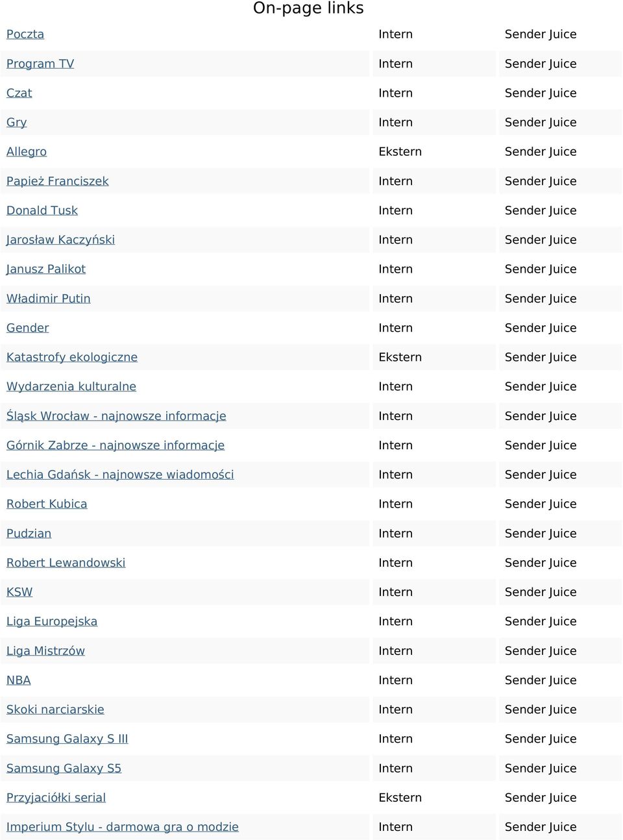Click the Liga Mistrzów link
The image size is (623, 840).
pyautogui.click(x=45, y=650)
